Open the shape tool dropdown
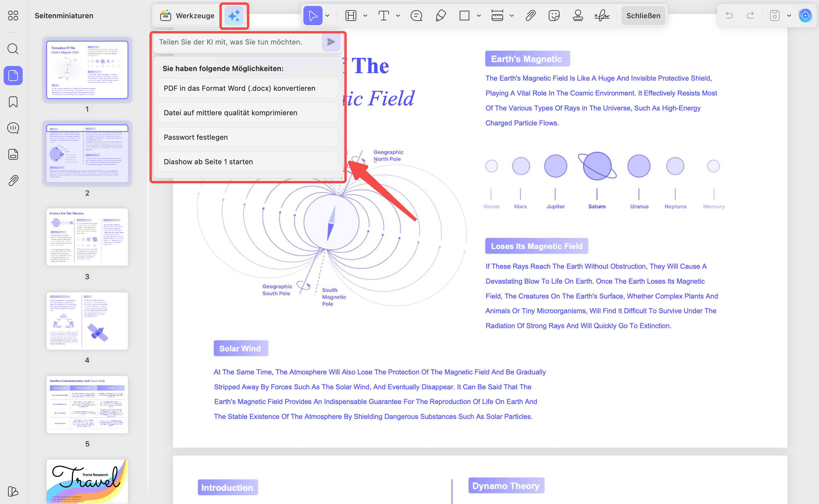819x504 pixels. pos(479,16)
